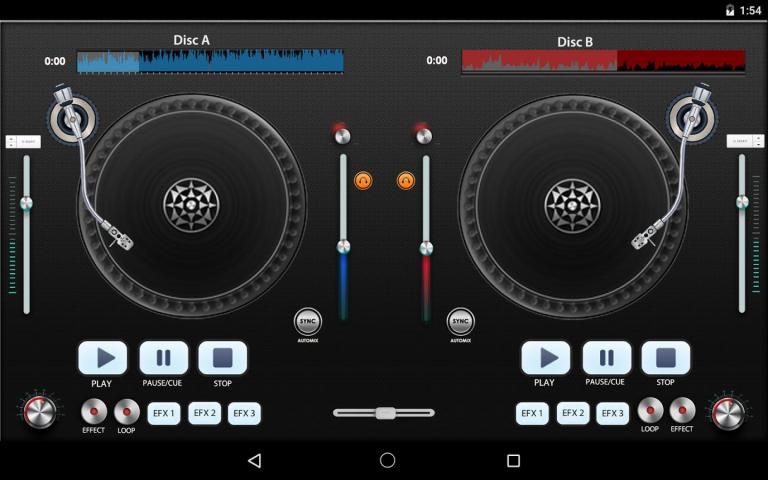This screenshot has height=480, width=768.
Task: Tap the Android Back navigation arrow
Action: [x=254, y=460]
